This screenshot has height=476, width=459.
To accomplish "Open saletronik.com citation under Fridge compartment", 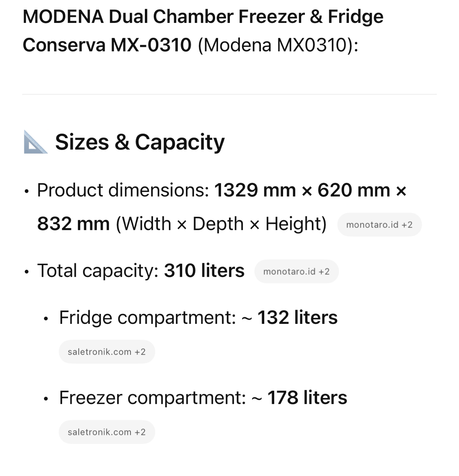I will [106, 352].
